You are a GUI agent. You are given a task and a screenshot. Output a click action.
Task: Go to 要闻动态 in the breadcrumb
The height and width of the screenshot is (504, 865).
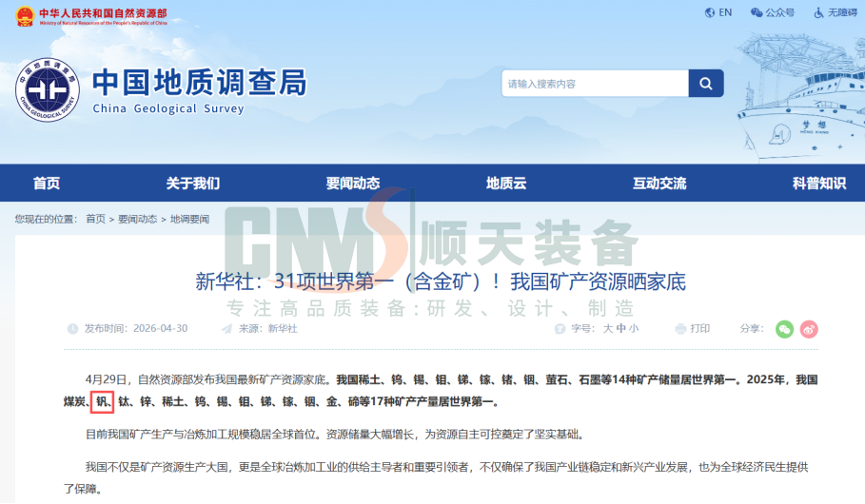point(137,219)
